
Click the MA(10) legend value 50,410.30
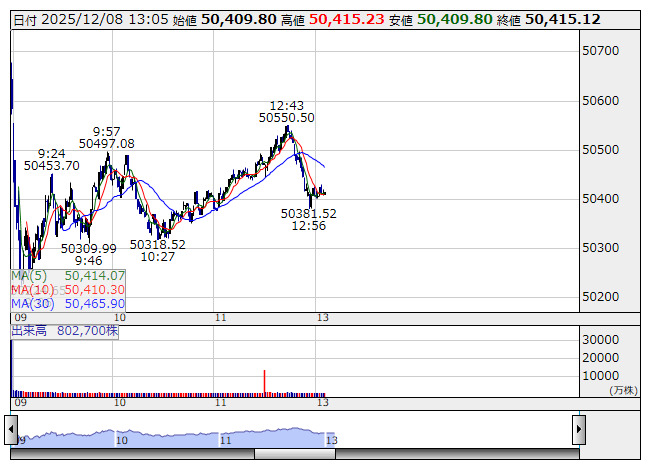[95, 290]
